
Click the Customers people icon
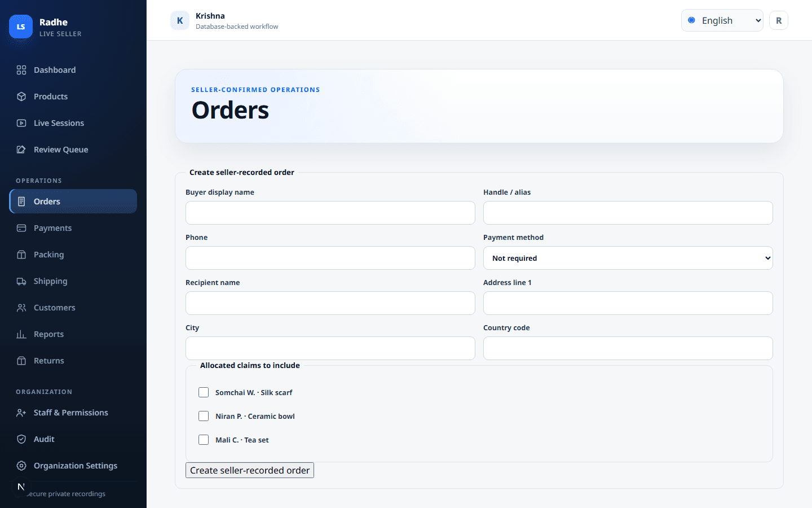point(21,308)
